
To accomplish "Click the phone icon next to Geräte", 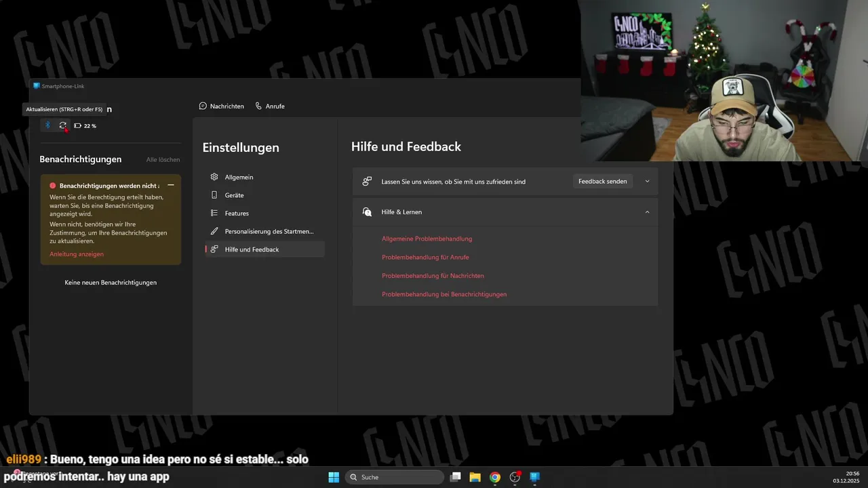I will (x=214, y=195).
